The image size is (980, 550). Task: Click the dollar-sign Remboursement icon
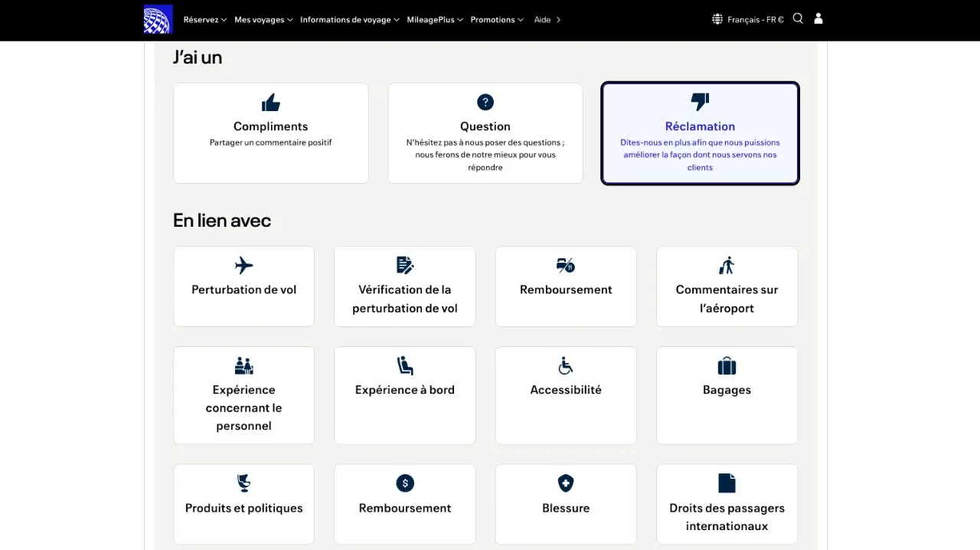pyautogui.click(x=405, y=483)
